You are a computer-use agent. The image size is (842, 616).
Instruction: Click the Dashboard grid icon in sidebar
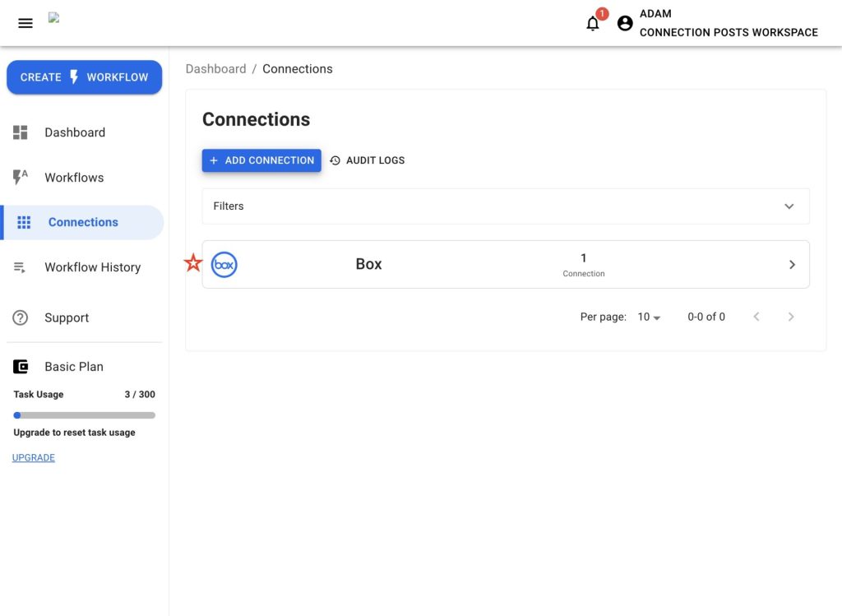(21, 132)
